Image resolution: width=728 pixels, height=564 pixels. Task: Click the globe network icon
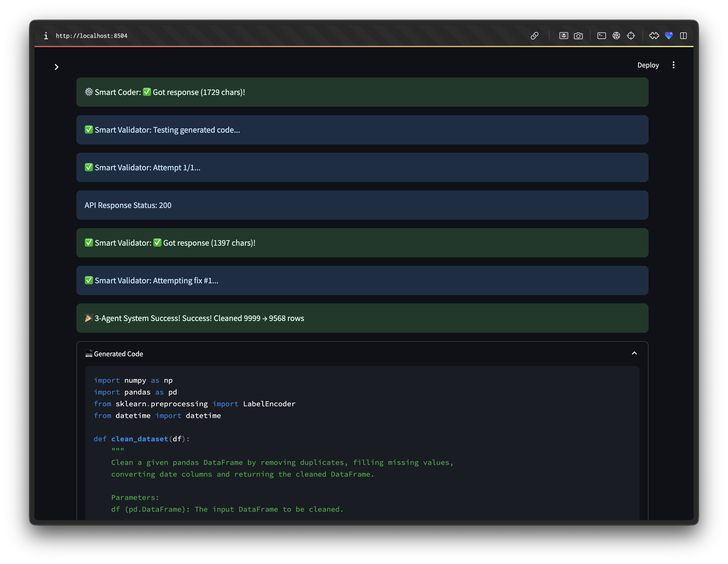click(616, 36)
